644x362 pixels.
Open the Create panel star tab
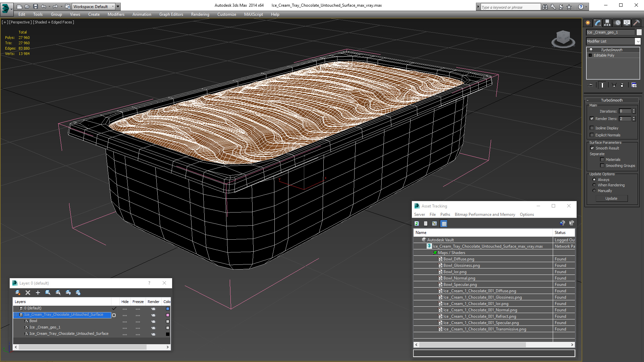(588, 23)
